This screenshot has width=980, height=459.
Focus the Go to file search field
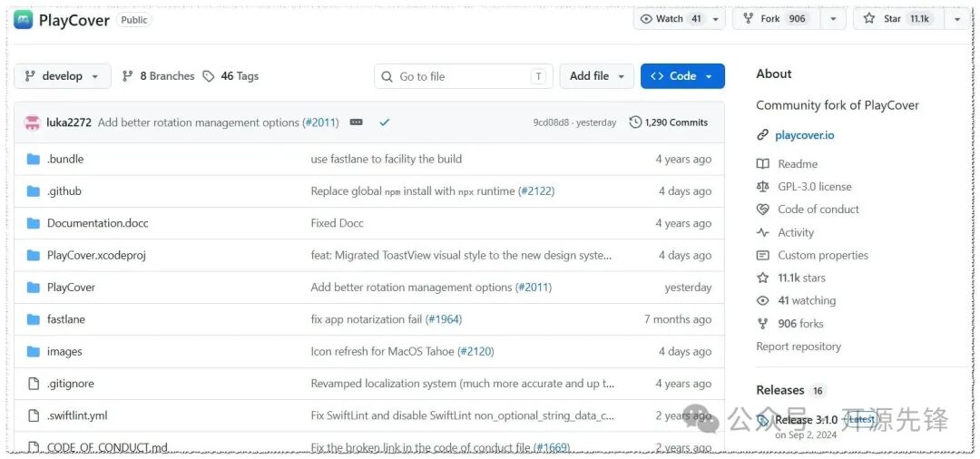[x=463, y=76]
